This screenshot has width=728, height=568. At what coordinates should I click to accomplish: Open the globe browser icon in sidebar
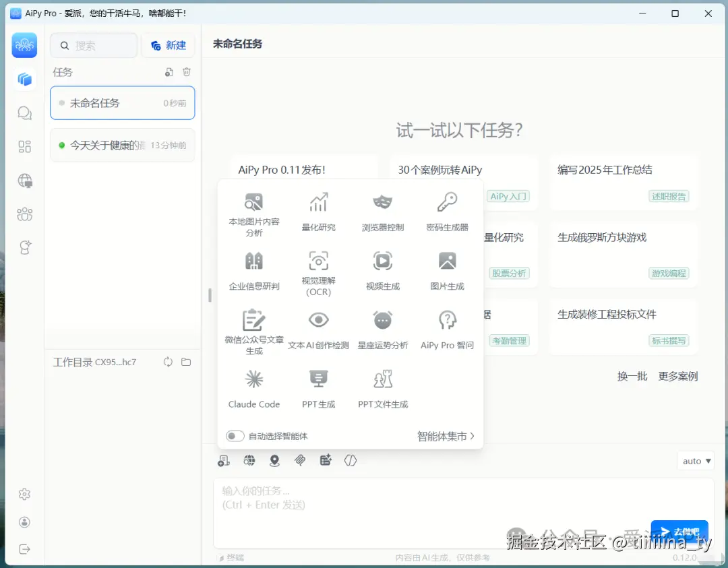pyautogui.click(x=24, y=181)
